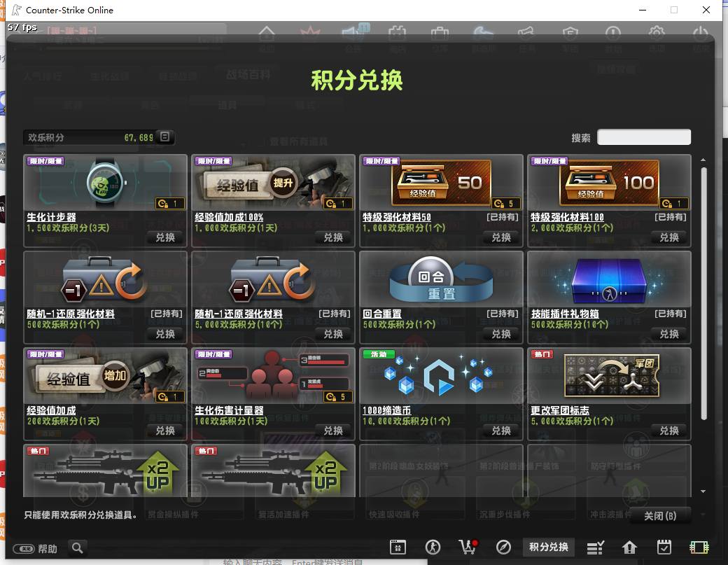Click the item list scrollbar thumb
This screenshot has width=728, height=565.
(x=704, y=293)
